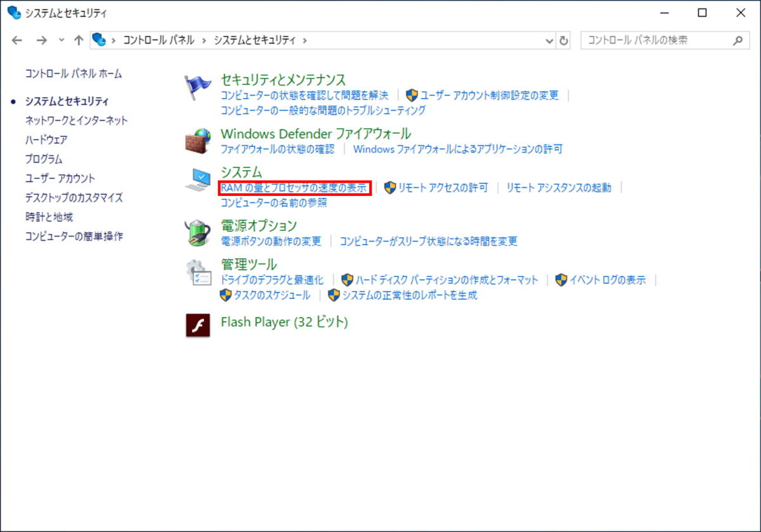Maximize the システムとセキュリティ window

click(702, 13)
